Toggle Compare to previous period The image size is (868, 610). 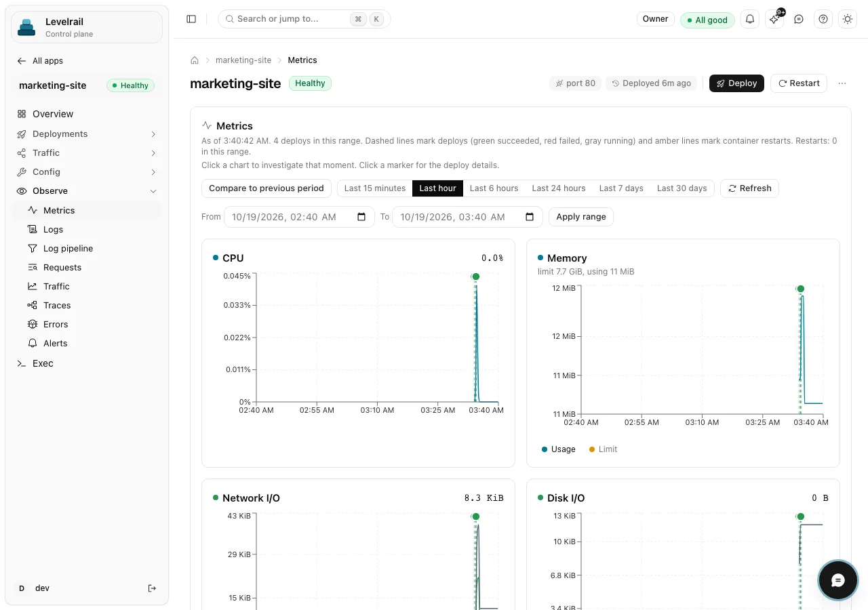[x=267, y=188]
